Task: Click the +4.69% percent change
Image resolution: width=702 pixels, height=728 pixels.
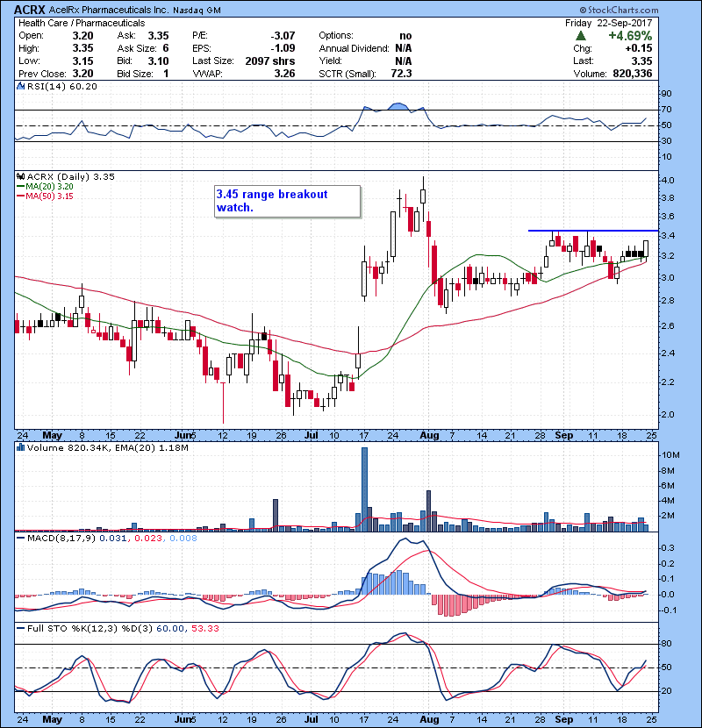Action: (x=630, y=36)
